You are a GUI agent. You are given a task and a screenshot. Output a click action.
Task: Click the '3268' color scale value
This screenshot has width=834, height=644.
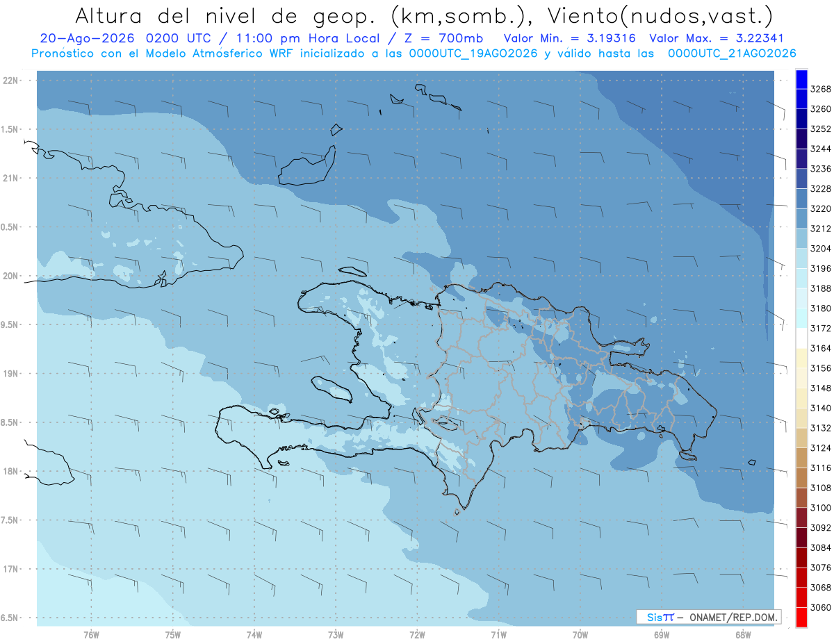pos(821,89)
